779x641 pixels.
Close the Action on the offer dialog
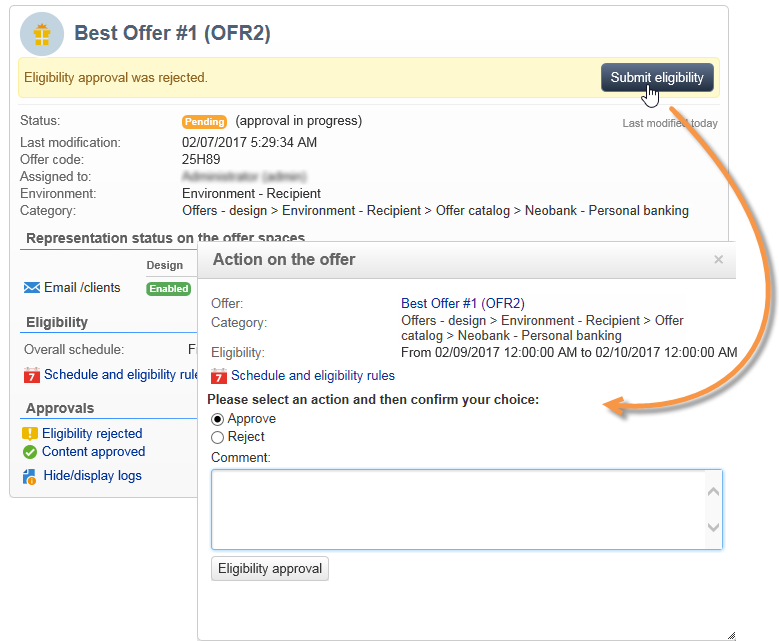click(x=718, y=259)
